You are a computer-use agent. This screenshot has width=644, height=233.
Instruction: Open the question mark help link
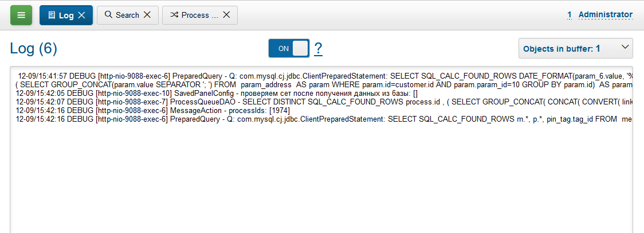pos(318,49)
